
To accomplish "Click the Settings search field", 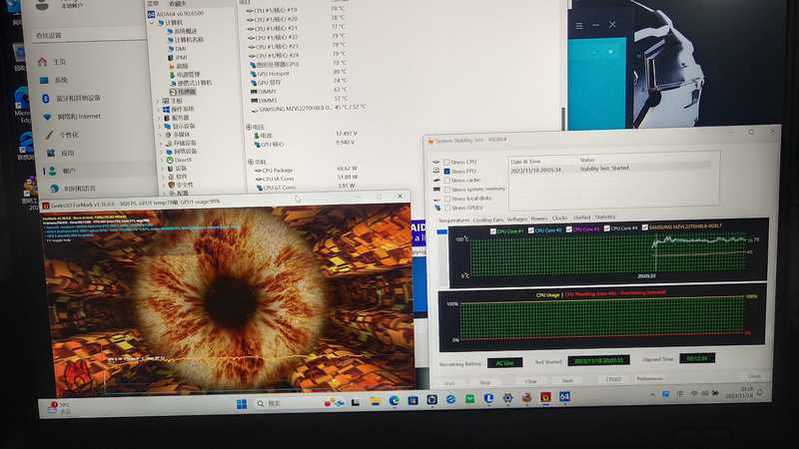I will pos(90,35).
